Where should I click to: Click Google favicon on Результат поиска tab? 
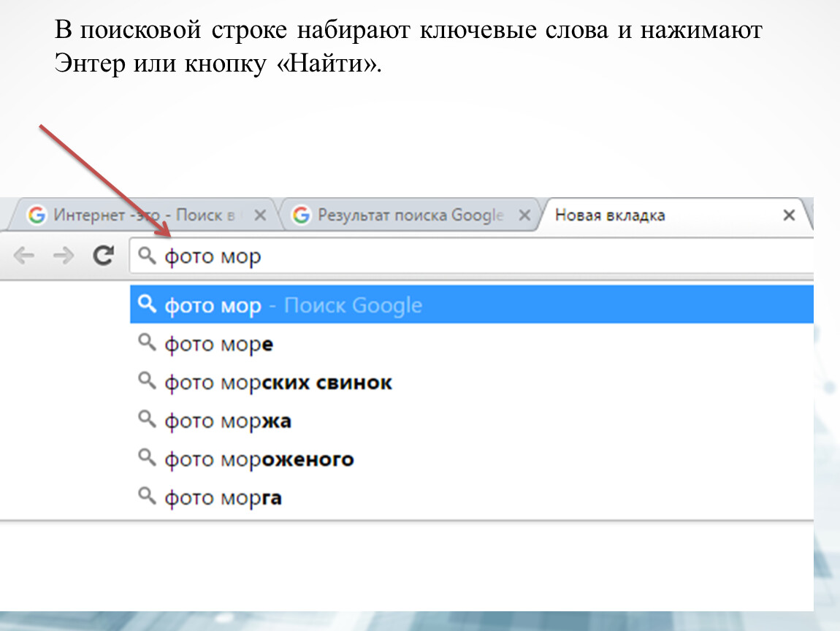click(x=301, y=215)
